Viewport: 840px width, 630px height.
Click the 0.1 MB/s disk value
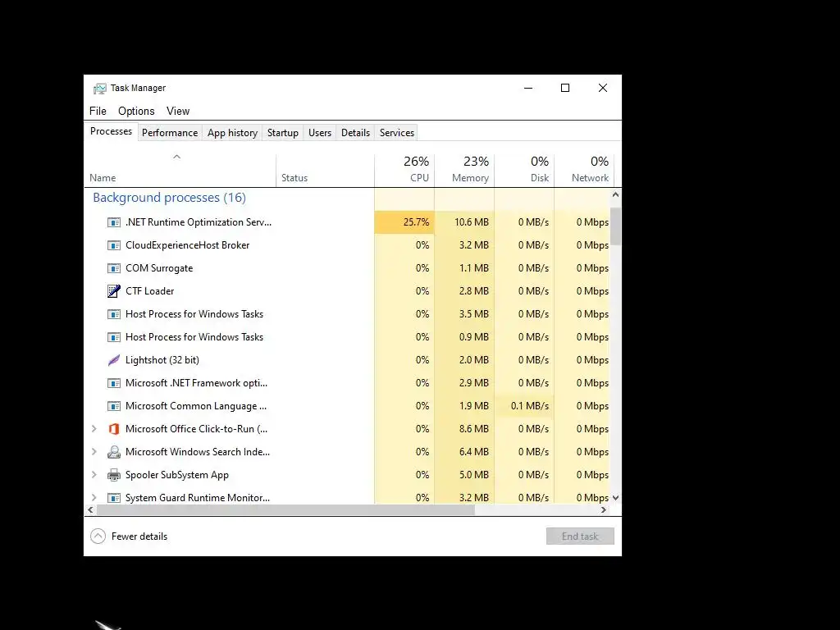pos(530,406)
